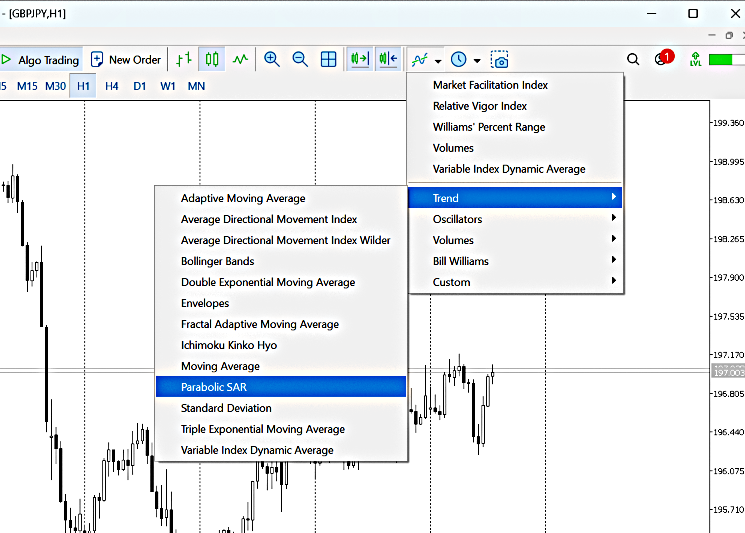745x533 pixels.
Task: Choose Market Facilitation Index indicator
Action: (x=515, y=85)
